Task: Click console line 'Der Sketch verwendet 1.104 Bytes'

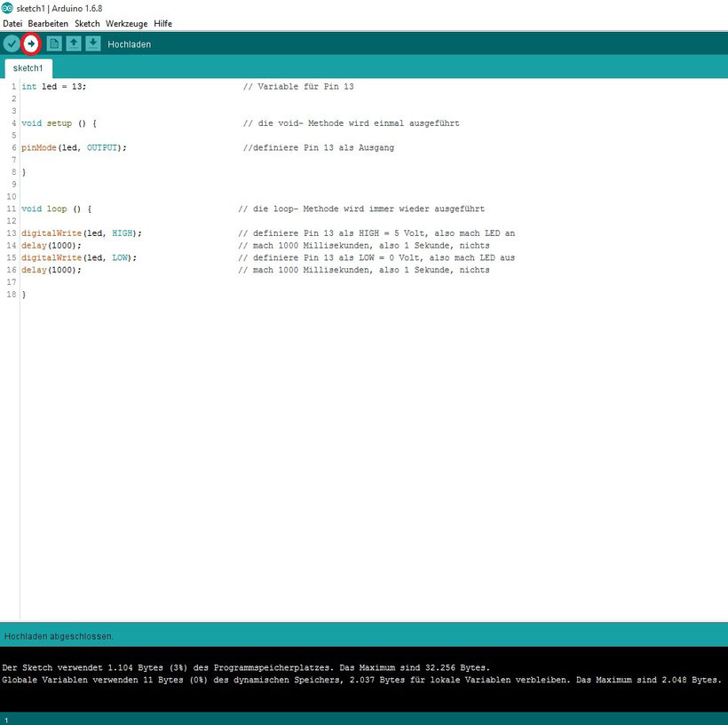Action: pyautogui.click(x=246, y=667)
